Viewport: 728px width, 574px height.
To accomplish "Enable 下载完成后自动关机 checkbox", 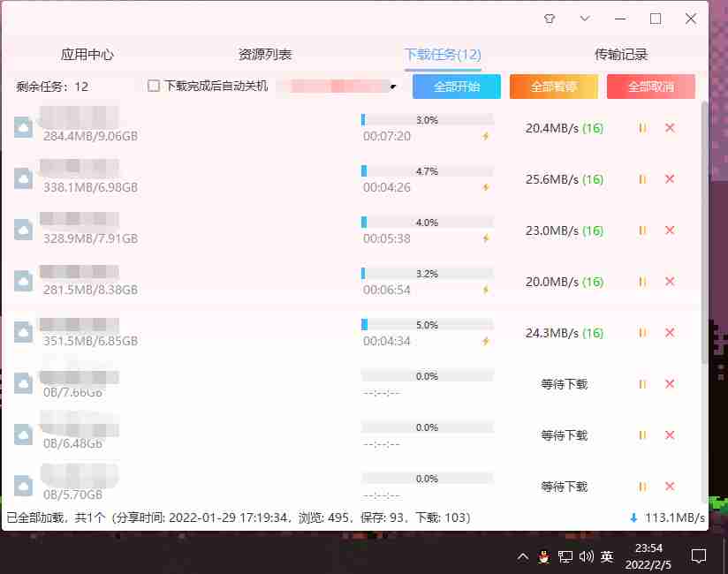I will [x=153, y=86].
